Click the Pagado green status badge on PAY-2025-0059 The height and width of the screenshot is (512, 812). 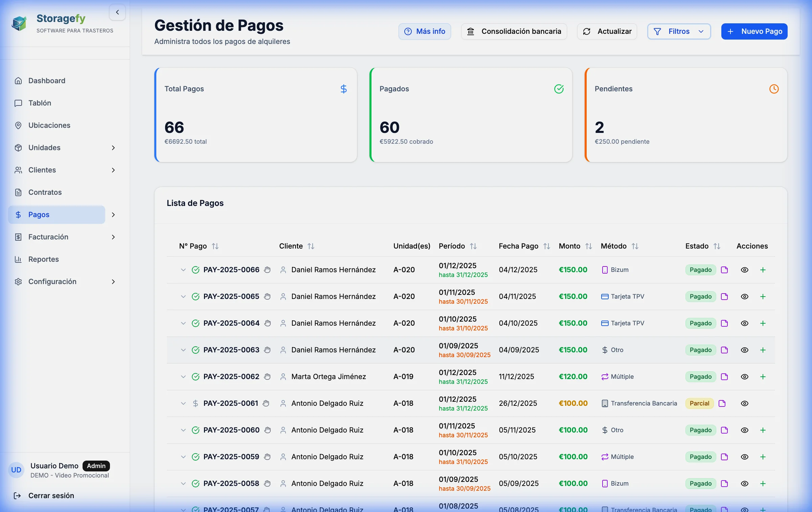[700, 457]
